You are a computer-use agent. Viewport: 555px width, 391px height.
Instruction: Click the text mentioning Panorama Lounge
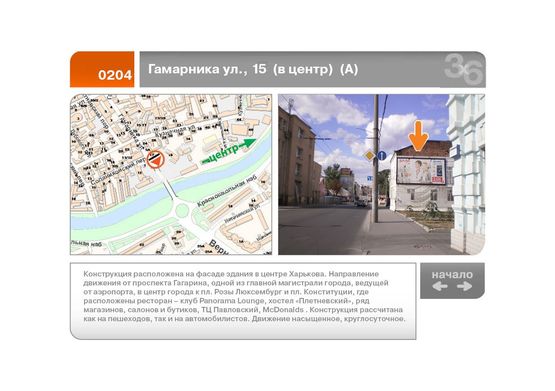tap(227, 301)
